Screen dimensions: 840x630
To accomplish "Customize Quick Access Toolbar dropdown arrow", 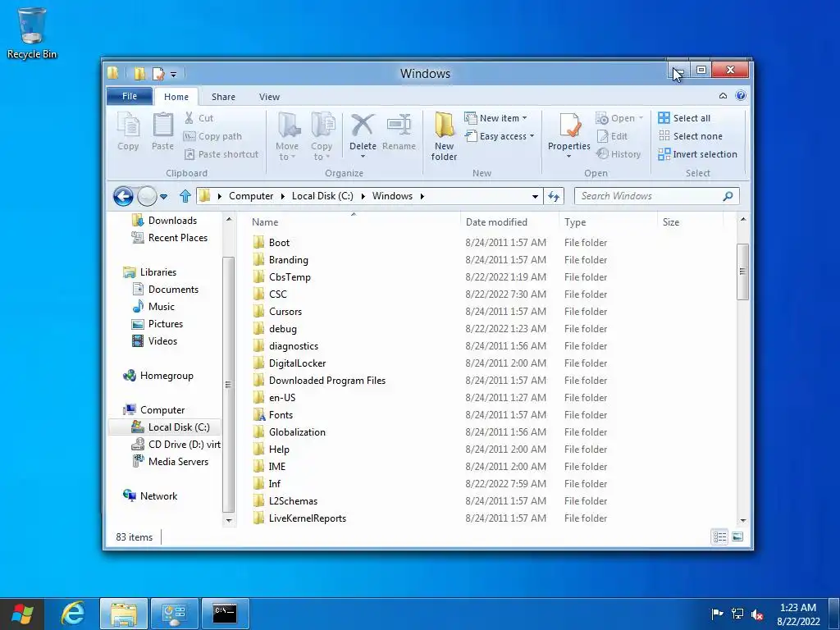I will (x=173, y=74).
